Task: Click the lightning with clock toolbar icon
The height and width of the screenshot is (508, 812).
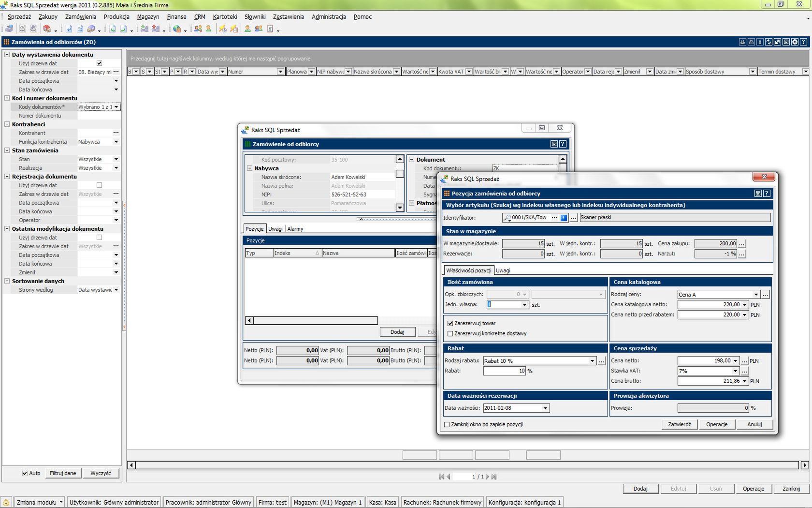Action: [x=222, y=29]
